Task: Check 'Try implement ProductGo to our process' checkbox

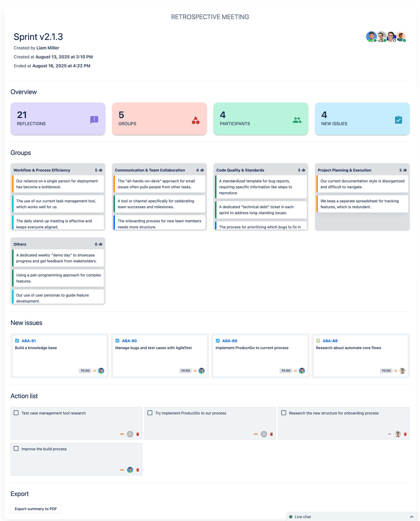Action: point(150,413)
